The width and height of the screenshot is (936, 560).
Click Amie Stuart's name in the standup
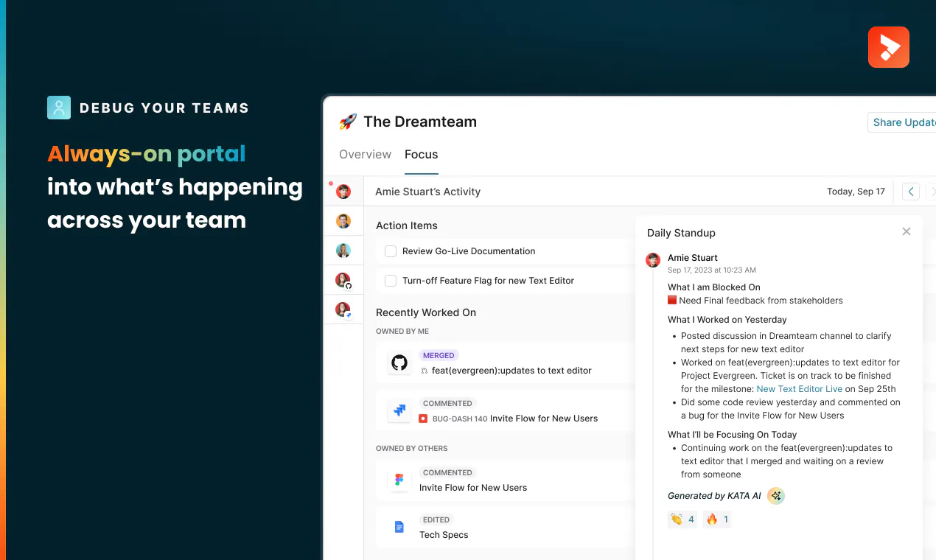pyautogui.click(x=693, y=258)
